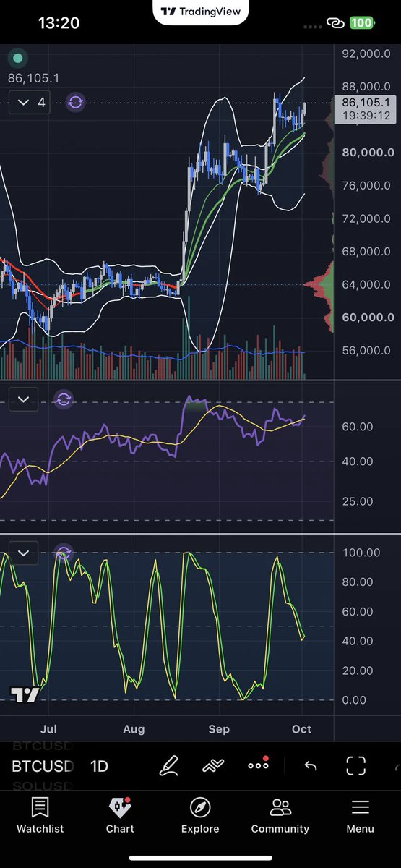The height and width of the screenshot is (868, 401).
Task: Tap the 86,105.1 symbol price in legend
Action: click(x=34, y=78)
